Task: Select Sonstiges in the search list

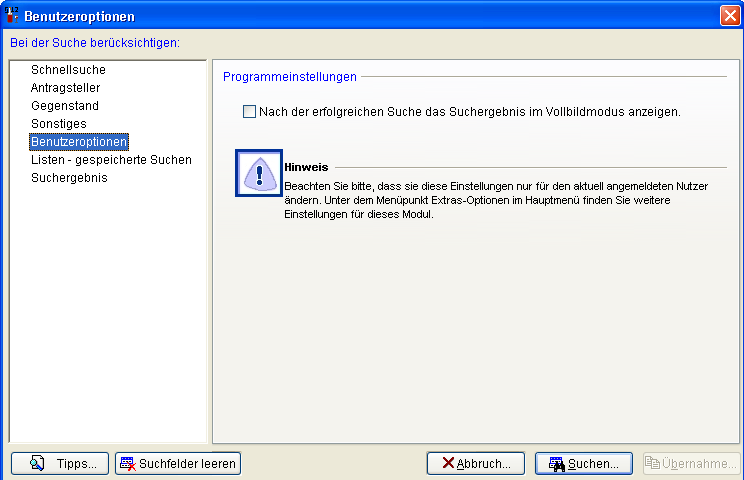Action: [59, 124]
